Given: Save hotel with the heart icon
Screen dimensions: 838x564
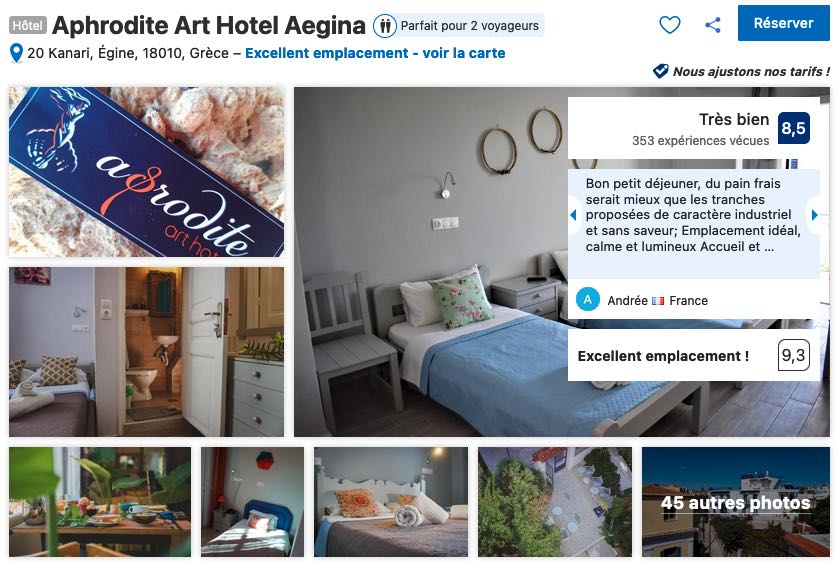Looking at the screenshot, I should pyautogui.click(x=670, y=25).
